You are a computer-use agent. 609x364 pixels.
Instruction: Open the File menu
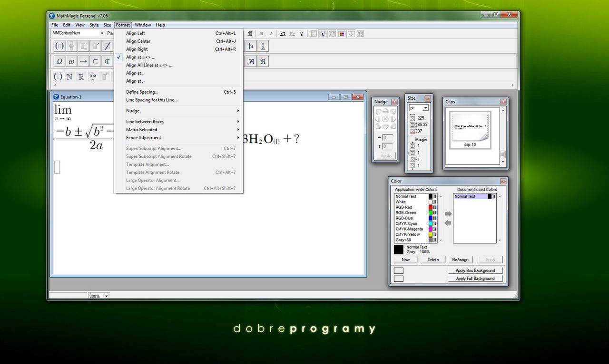55,25
